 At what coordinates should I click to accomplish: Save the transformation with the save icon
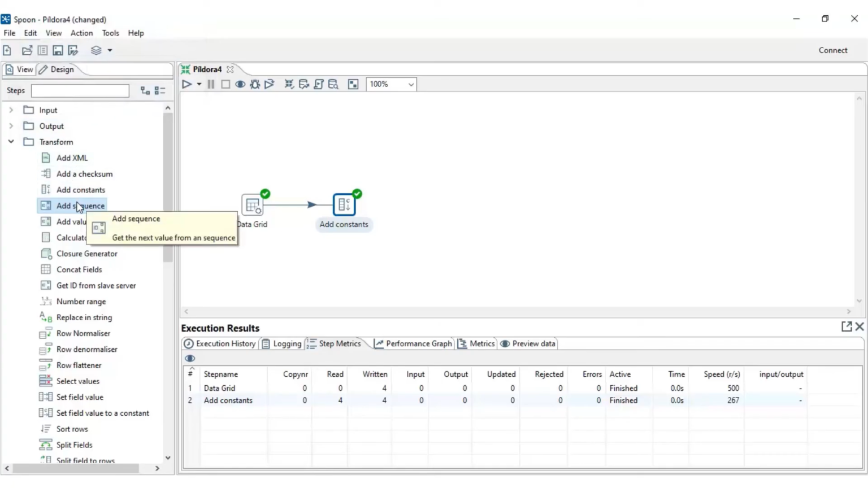pos(57,50)
